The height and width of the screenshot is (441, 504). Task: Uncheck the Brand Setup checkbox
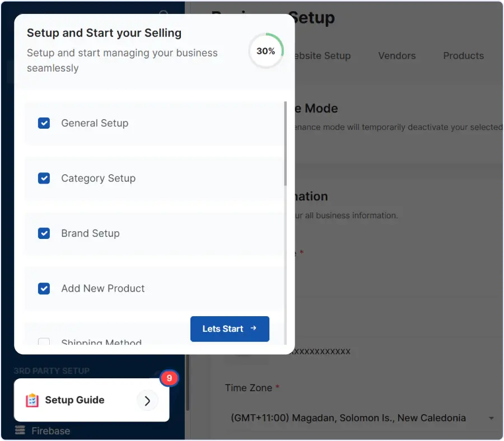coord(44,233)
